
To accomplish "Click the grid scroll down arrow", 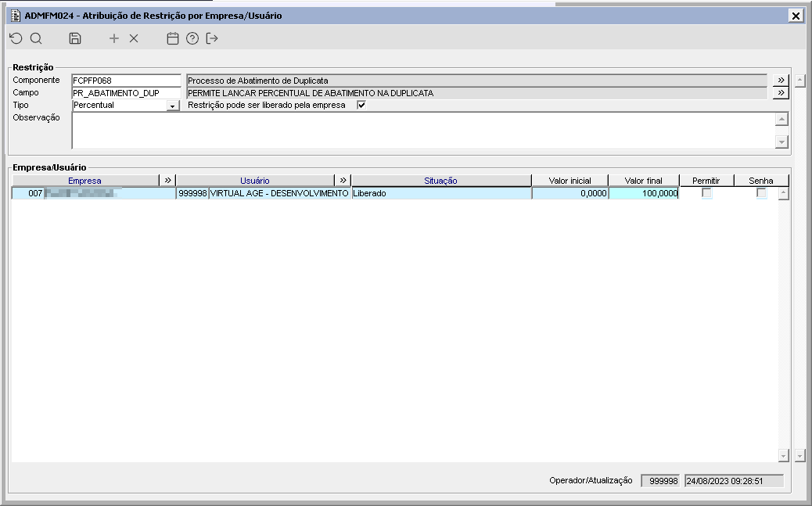I will (783, 455).
